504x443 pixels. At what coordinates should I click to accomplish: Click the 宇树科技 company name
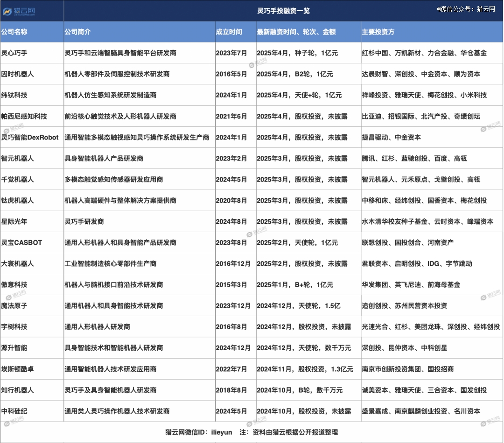coord(14,327)
